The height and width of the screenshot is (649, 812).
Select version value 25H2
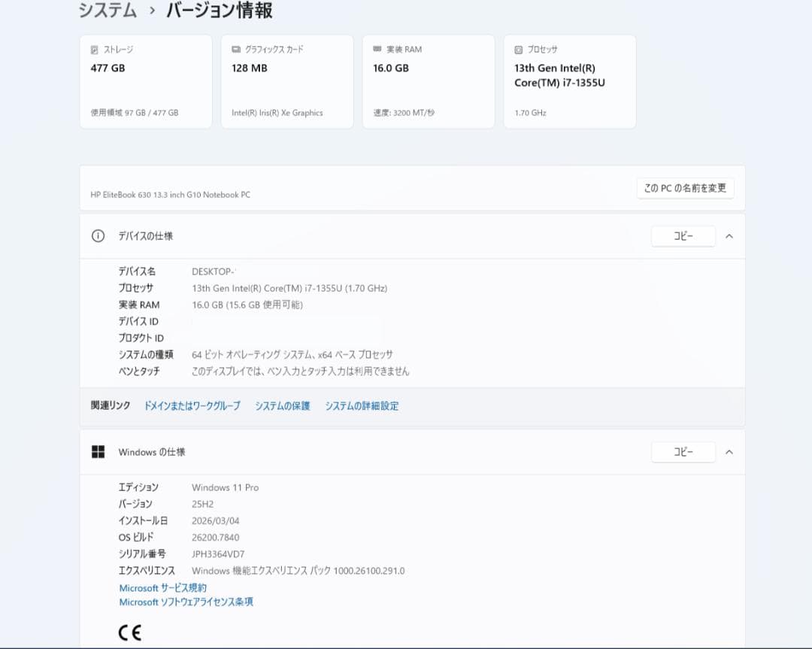pyautogui.click(x=202, y=504)
